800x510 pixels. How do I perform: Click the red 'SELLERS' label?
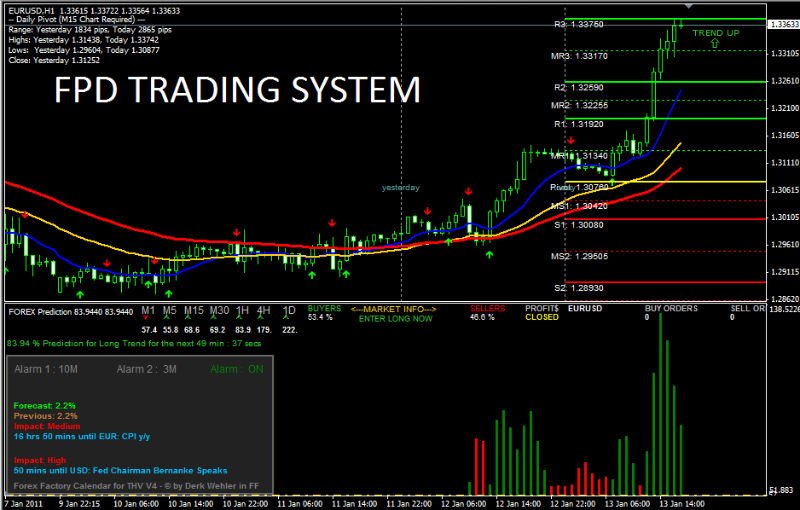tap(487, 309)
